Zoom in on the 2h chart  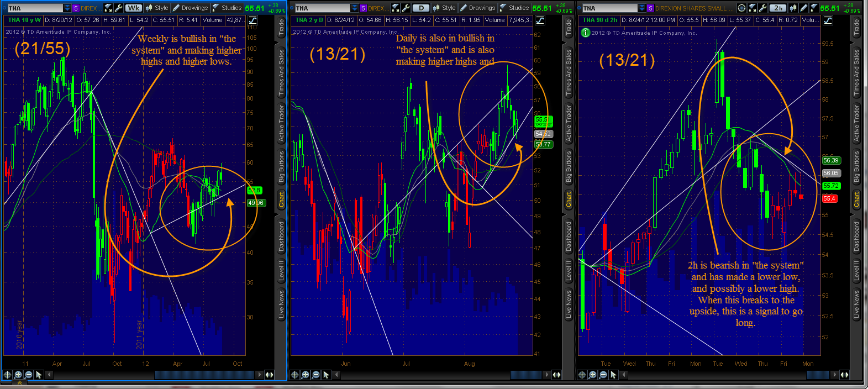(592, 375)
